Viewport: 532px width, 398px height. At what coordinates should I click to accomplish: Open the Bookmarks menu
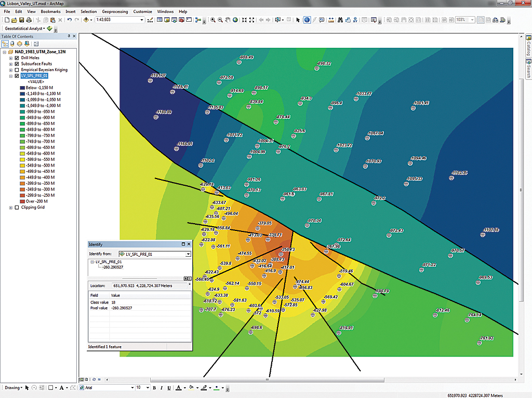pos(50,11)
